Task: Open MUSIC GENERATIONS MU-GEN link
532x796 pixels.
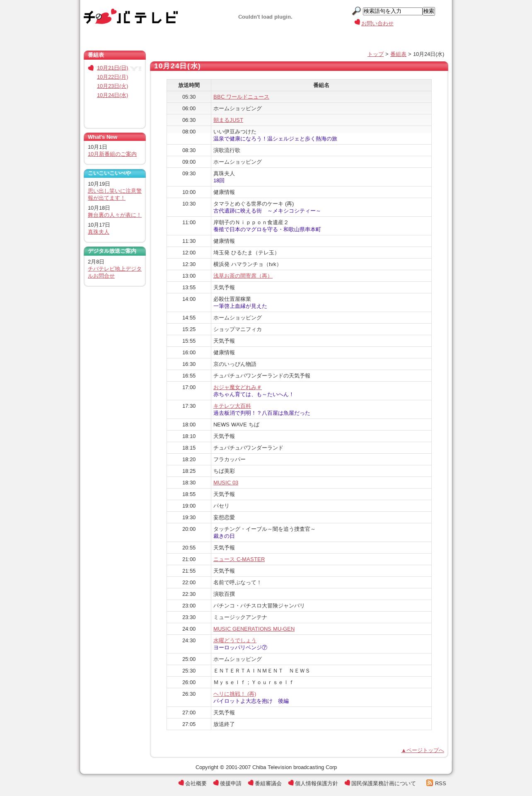Action: pyautogui.click(x=254, y=629)
